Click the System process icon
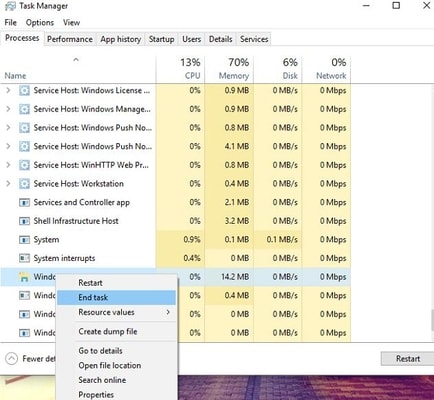434x400 pixels. point(24,240)
